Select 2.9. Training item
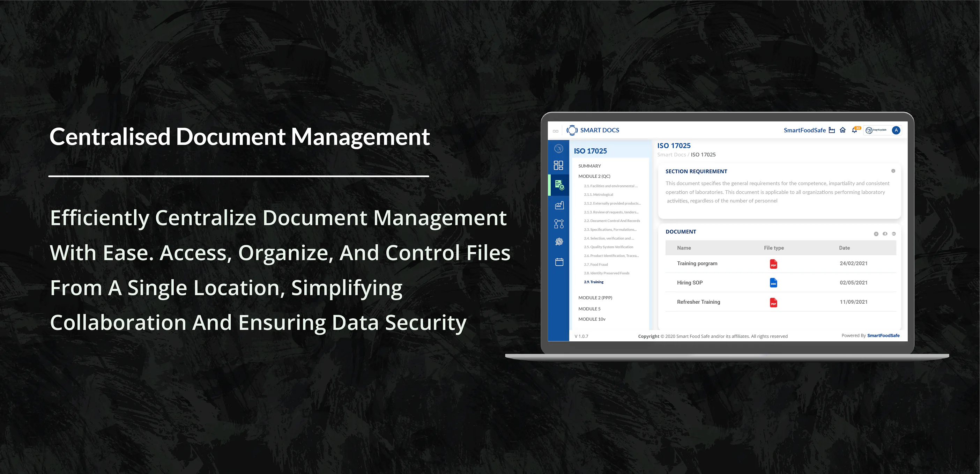The image size is (980, 474). coord(593,282)
